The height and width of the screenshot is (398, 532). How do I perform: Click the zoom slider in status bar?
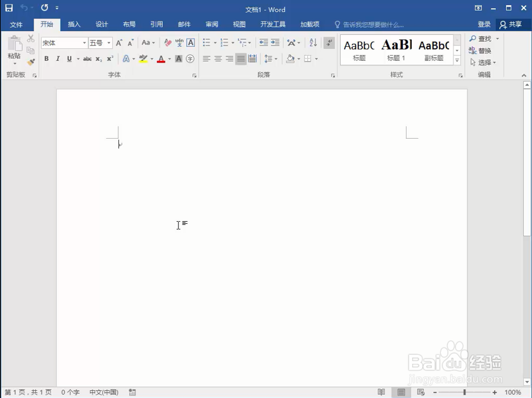[464, 392]
